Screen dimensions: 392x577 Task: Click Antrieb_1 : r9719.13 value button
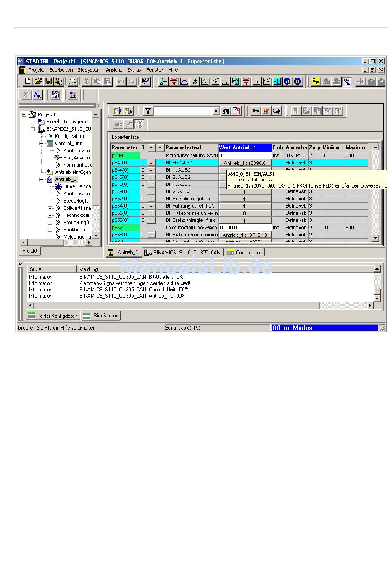[x=245, y=235]
